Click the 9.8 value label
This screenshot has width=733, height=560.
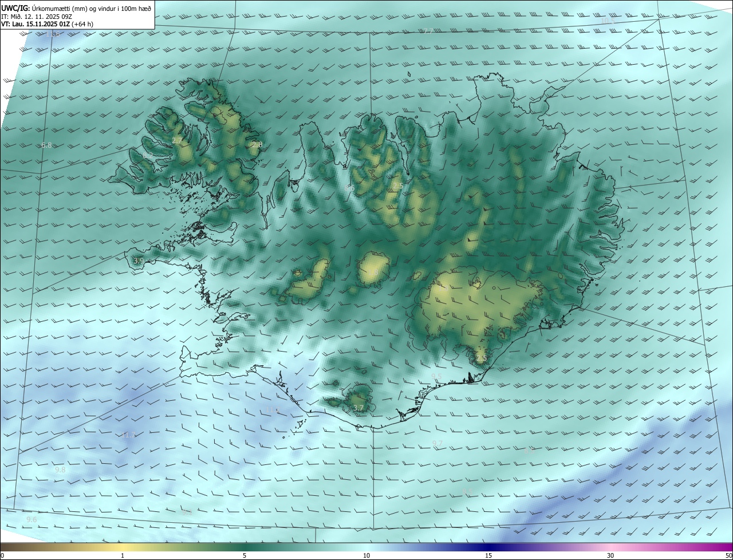pyautogui.click(x=60, y=470)
